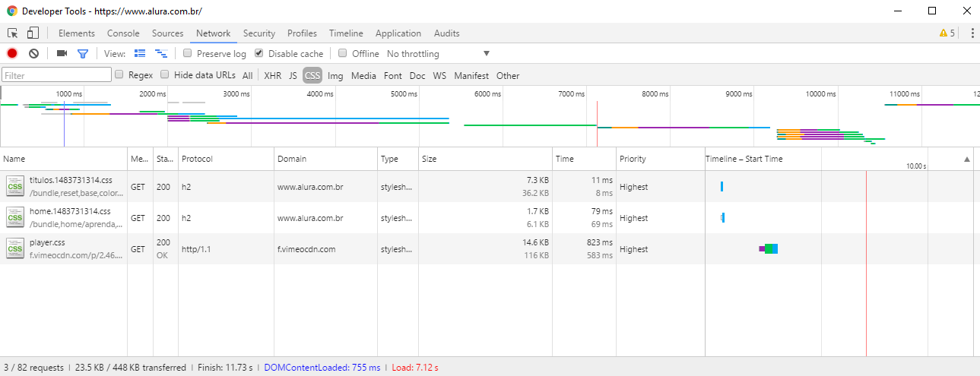Switch to large request rows view
The image size is (980, 376).
click(x=140, y=53)
